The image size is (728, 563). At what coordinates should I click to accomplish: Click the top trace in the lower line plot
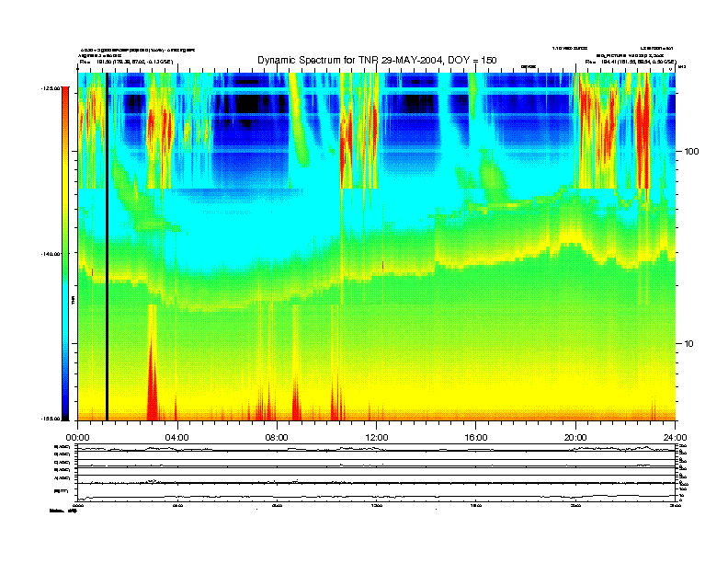tap(377, 449)
